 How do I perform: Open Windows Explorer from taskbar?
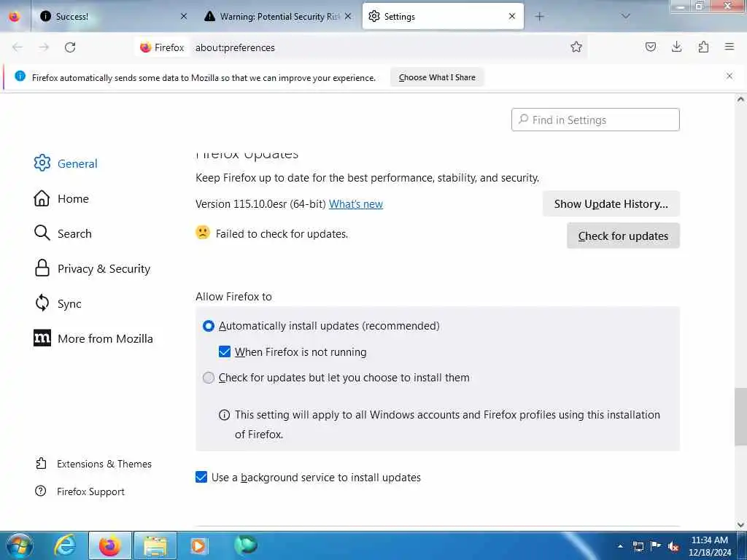(155, 545)
